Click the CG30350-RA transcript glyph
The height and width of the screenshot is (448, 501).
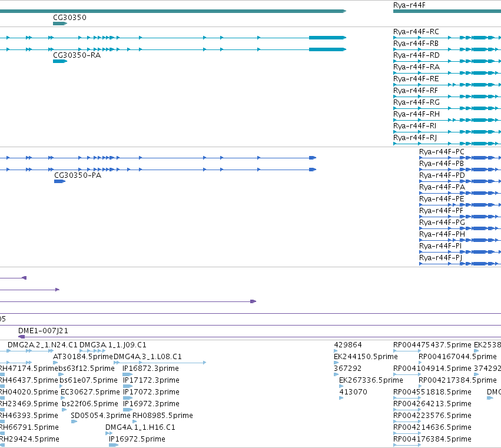point(60,61)
